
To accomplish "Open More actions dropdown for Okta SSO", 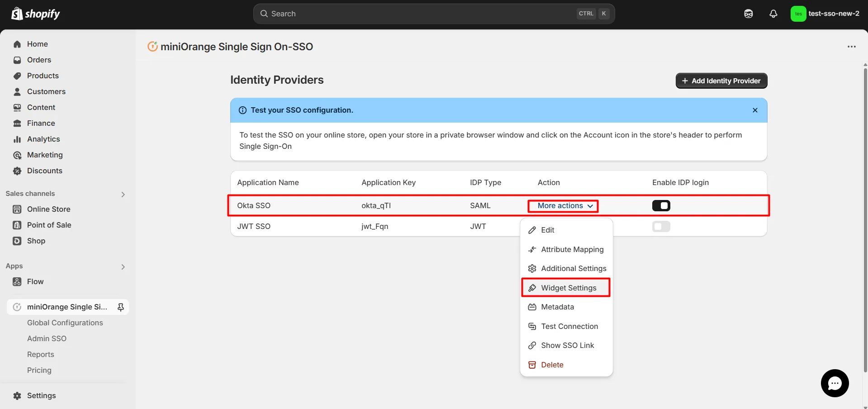I will [565, 205].
